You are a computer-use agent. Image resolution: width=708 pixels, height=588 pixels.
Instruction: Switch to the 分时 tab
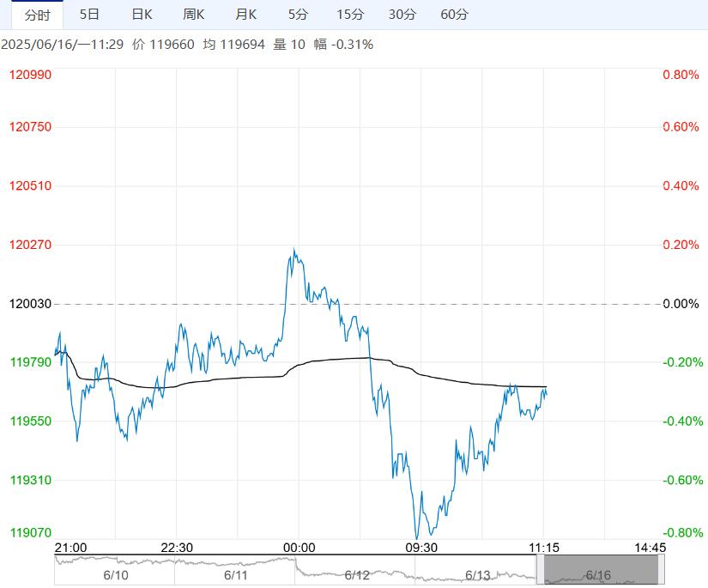[37, 15]
